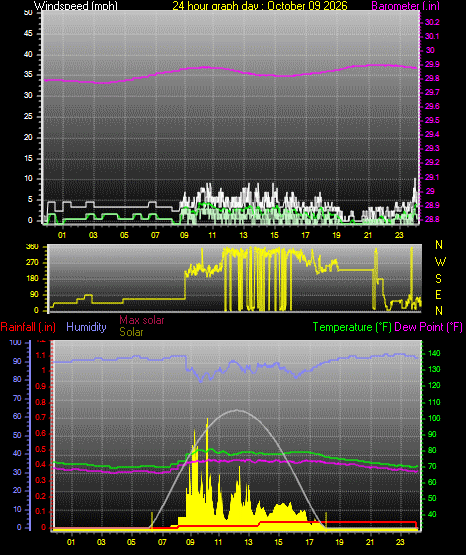Click the 'Barometer (.in)' axis title
The height and width of the screenshot is (555, 466).
point(405,6)
